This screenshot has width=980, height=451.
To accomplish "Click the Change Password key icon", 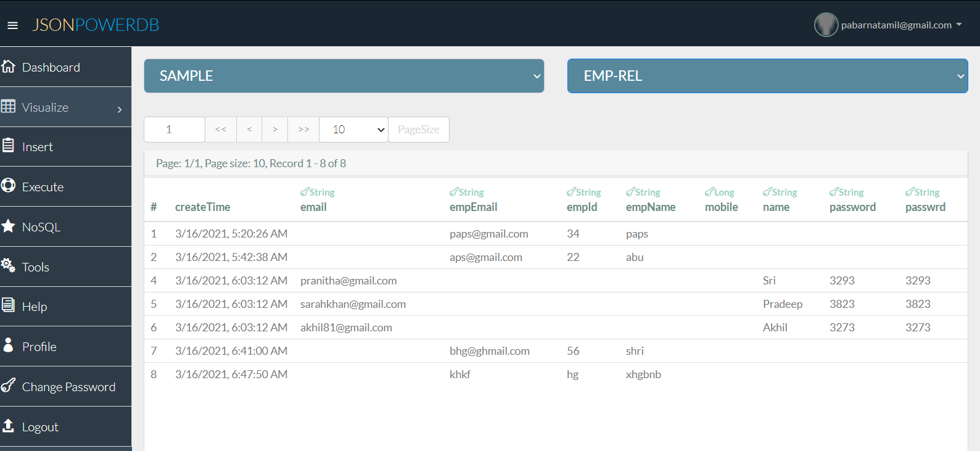I will [8, 385].
